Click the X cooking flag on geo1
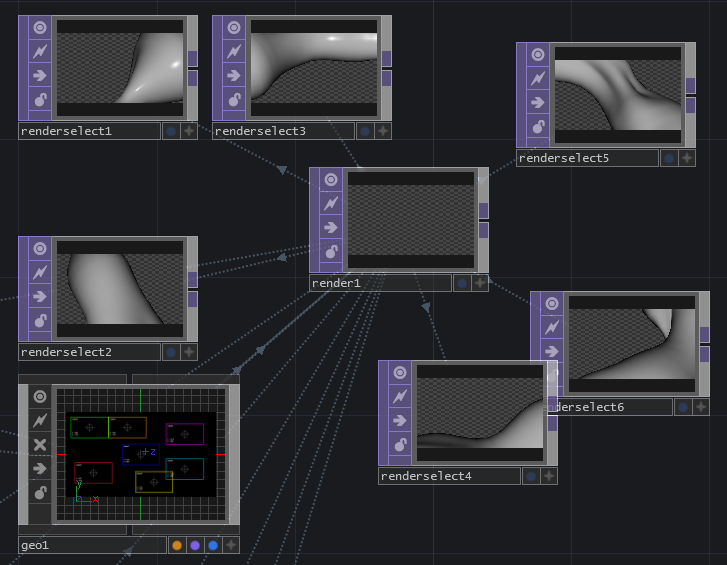This screenshot has width=727, height=565. click(40, 445)
